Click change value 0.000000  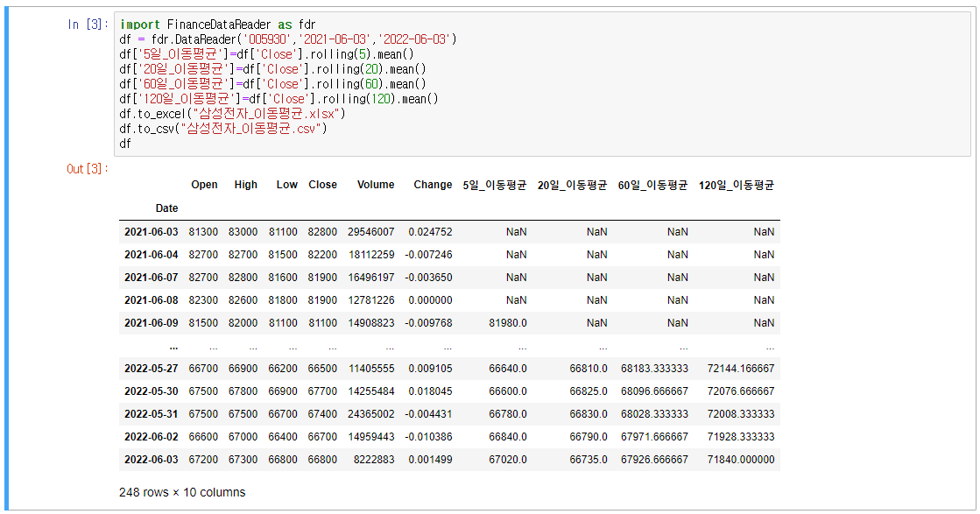430,300
